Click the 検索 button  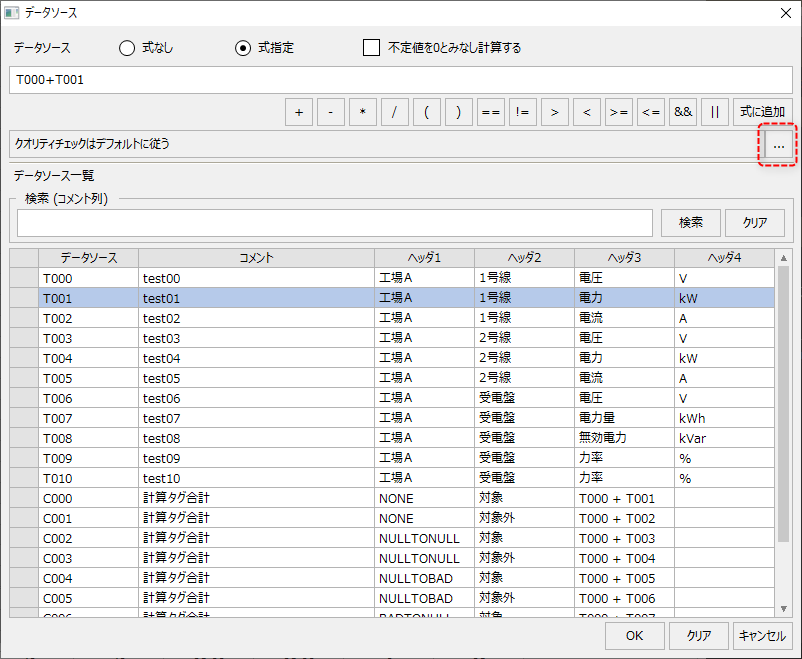[690, 222]
